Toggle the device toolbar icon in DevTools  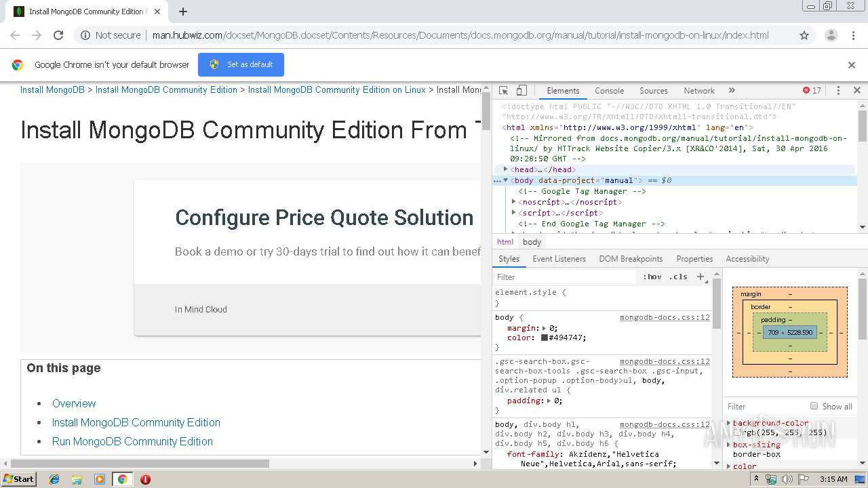tap(521, 90)
